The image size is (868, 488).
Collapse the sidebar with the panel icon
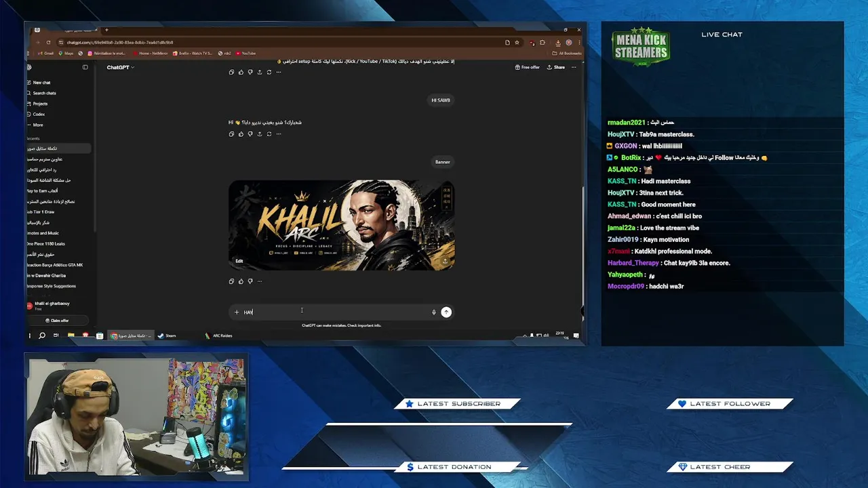point(85,67)
